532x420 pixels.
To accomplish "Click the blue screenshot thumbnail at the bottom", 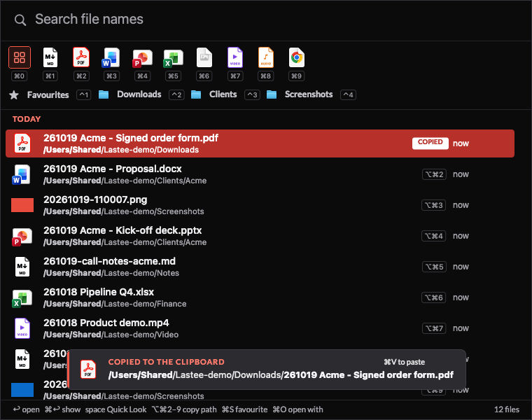I will [22, 390].
